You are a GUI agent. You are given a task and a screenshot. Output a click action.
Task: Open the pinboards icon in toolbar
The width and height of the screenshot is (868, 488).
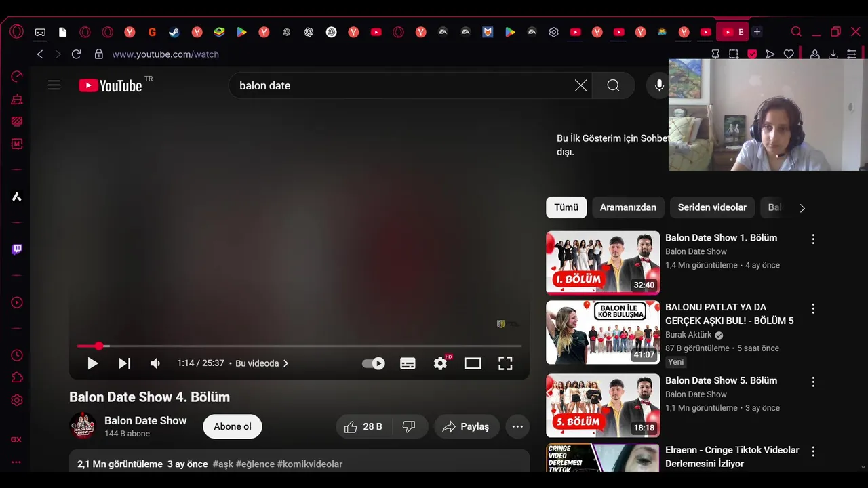(715, 54)
